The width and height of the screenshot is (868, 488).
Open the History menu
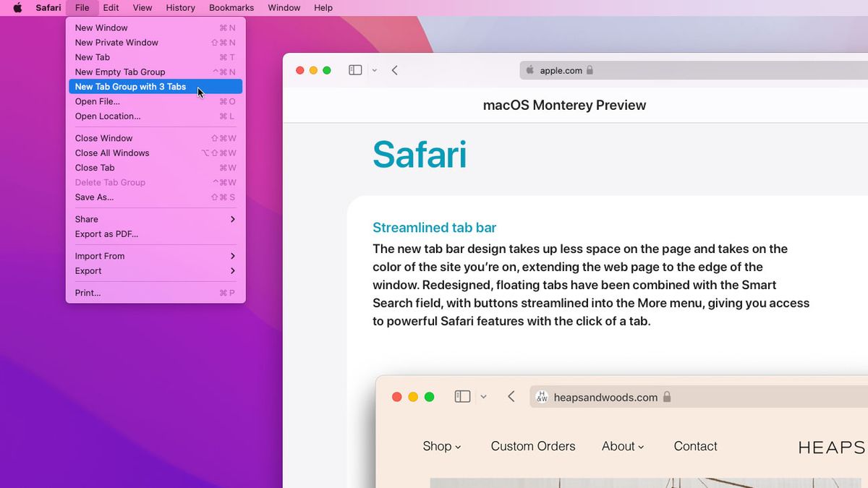[179, 7]
